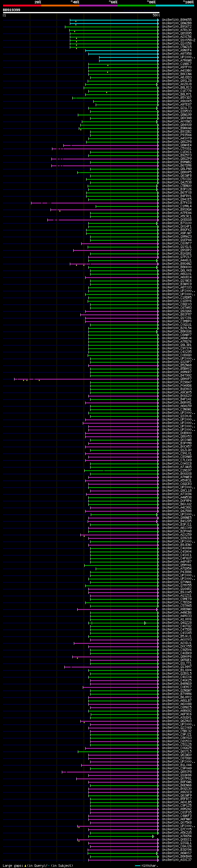The height and width of the screenshot is (868, 197).
Task: Select hit label UniRef100_B8LMI3
Action: (x=177, y=88)
